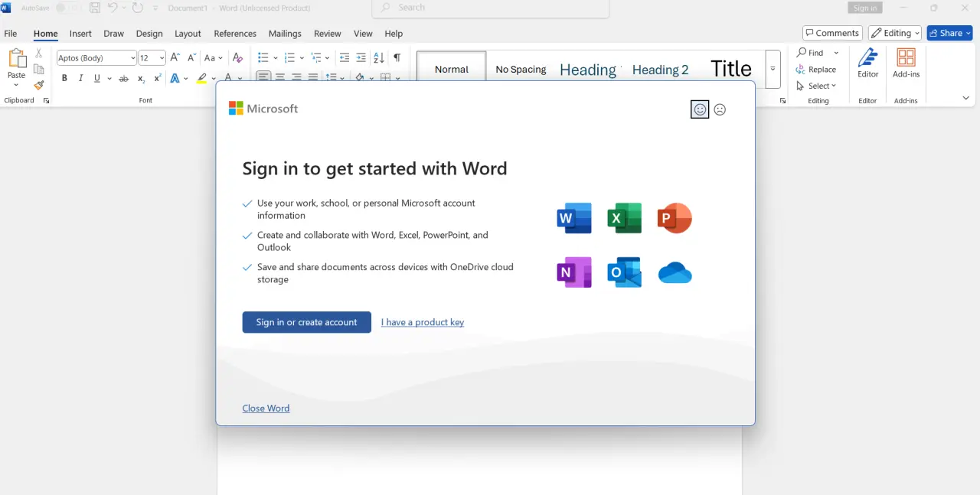Click the OneDrive cloud icon

(x=675, y=272)
